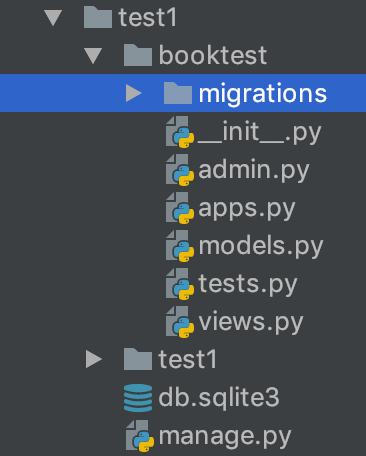
Task: Click the db.sqlite3 database icon
Action: coord(138,398)
